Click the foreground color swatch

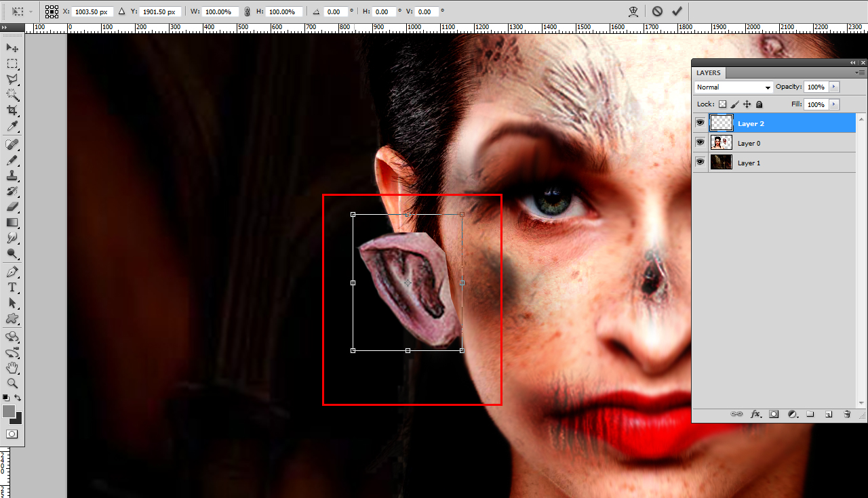pos(8,411)
